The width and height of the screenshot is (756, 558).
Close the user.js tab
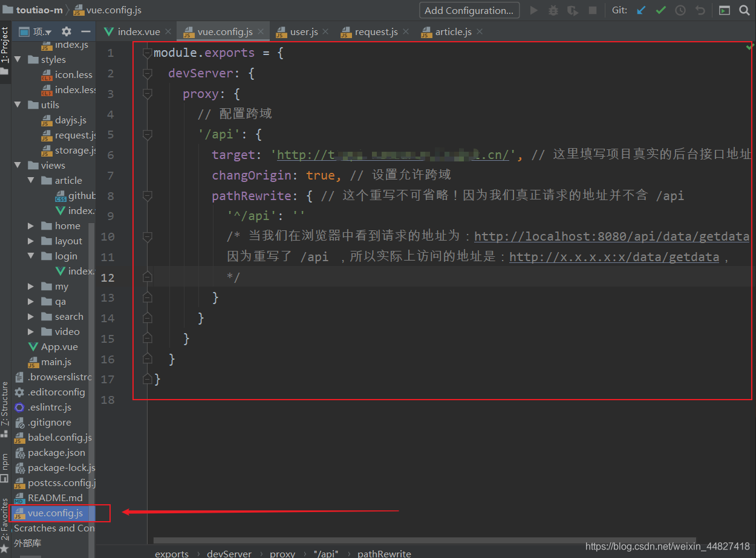325,31
